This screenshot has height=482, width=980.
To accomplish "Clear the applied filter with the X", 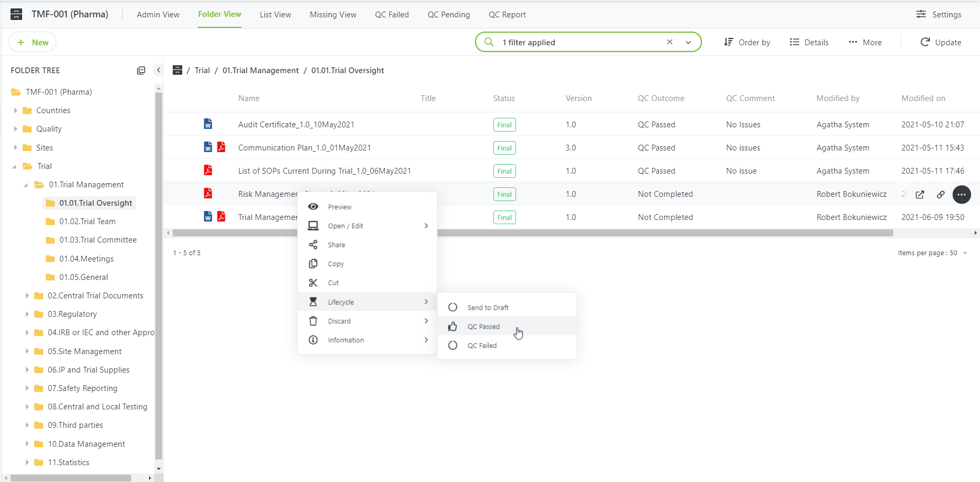I will point(669,42).
